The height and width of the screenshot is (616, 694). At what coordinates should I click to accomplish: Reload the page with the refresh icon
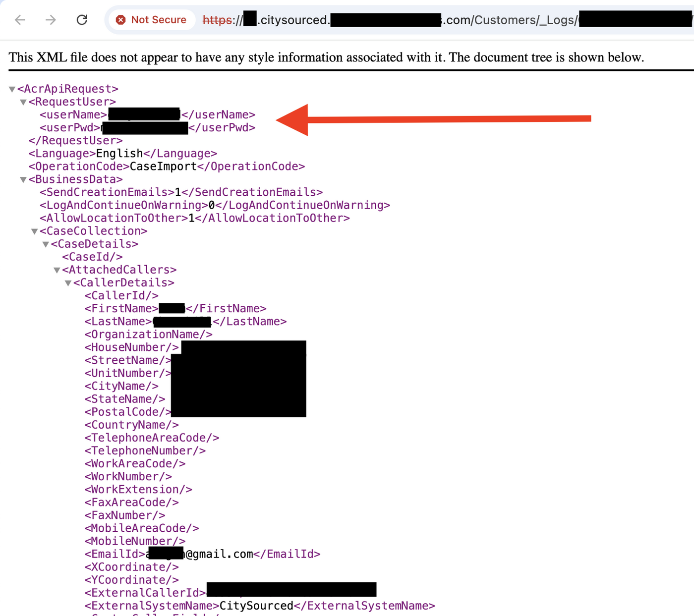(82, 20)
